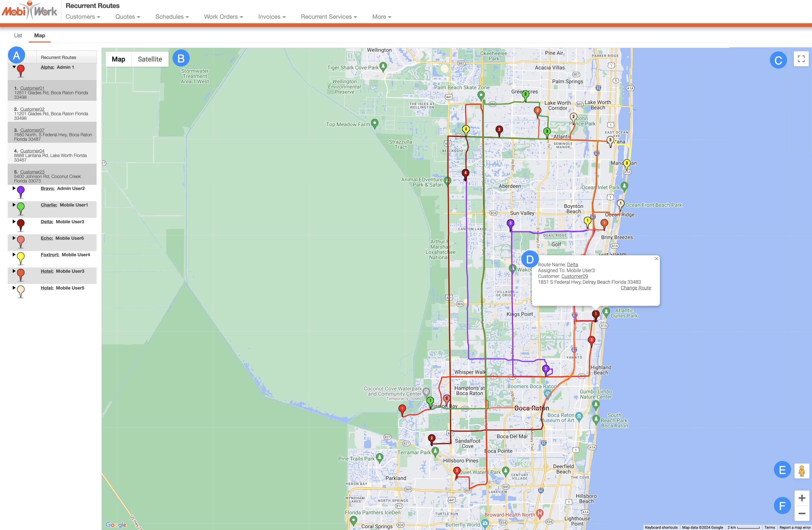Zoom out with the minus button

(x=801, y=513)
